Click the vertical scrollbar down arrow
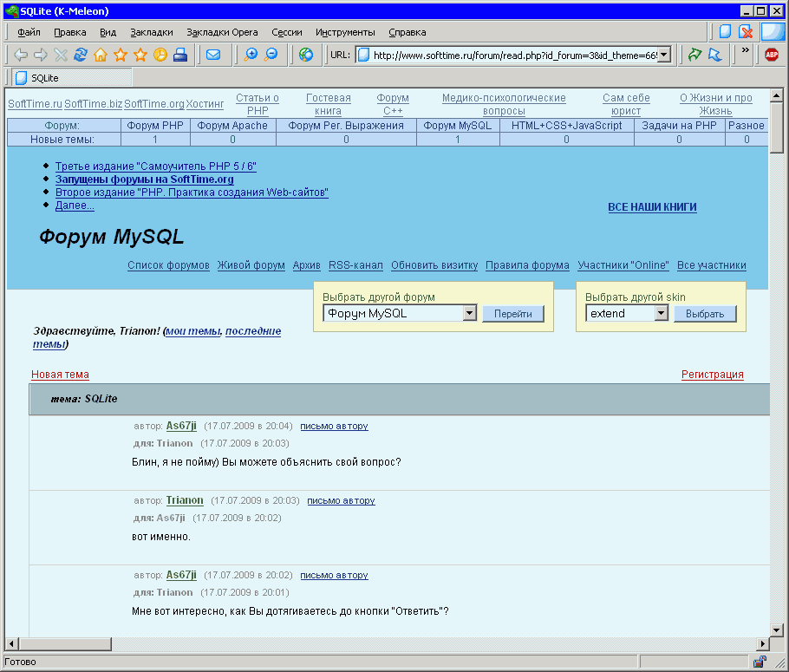 [776, 630]
